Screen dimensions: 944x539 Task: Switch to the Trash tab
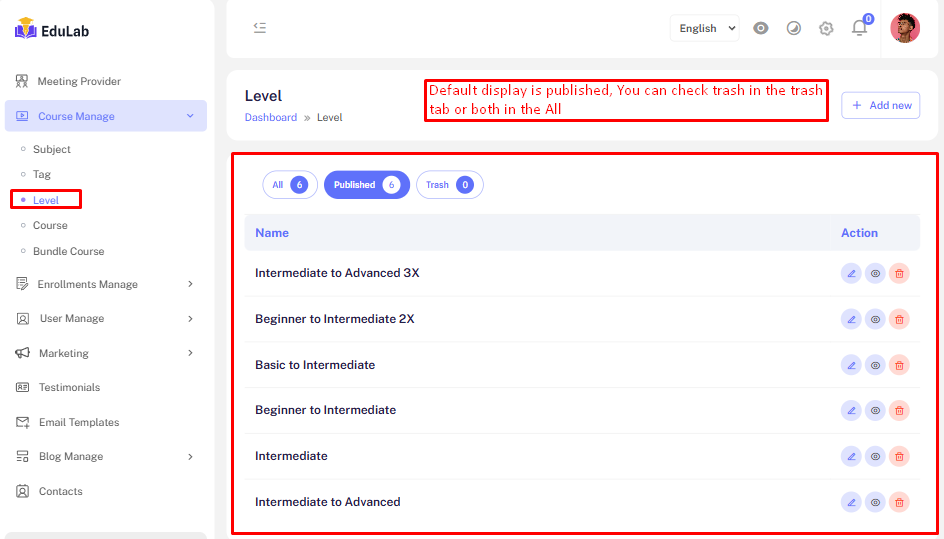[x=449, y=185]
